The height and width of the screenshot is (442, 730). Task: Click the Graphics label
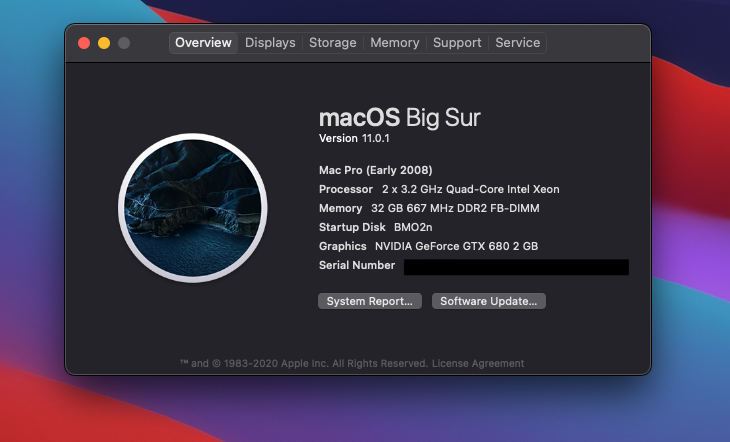pyautogui.click(x=342, y=246)
